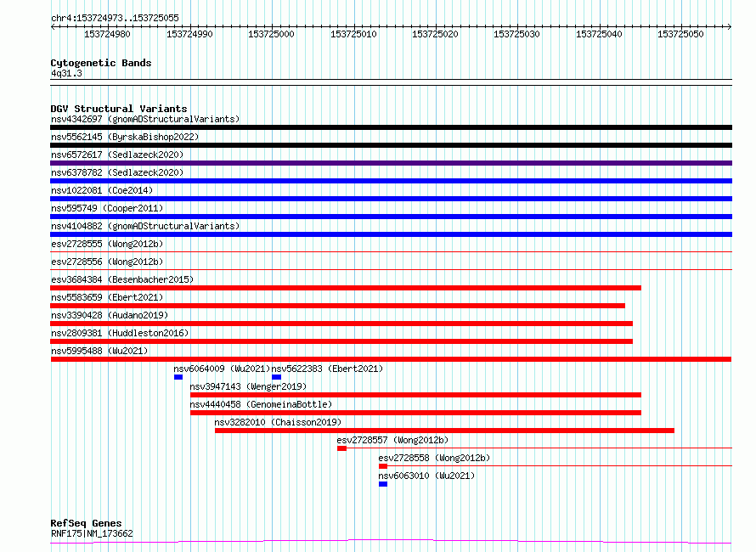Click the chr4:153724973..153725055 region label
756x552 pixels.
[115, 18]
